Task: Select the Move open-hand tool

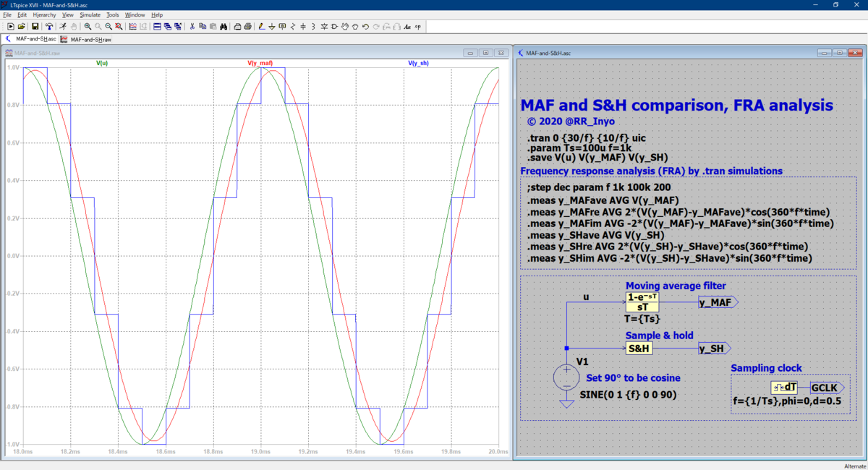Action: point(346,26)
